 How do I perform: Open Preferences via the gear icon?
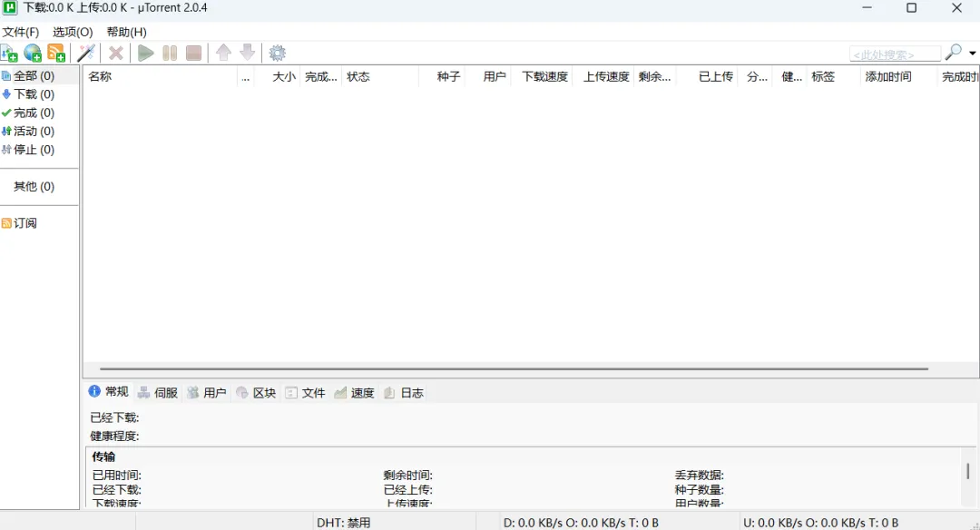(x=278, y=54)
